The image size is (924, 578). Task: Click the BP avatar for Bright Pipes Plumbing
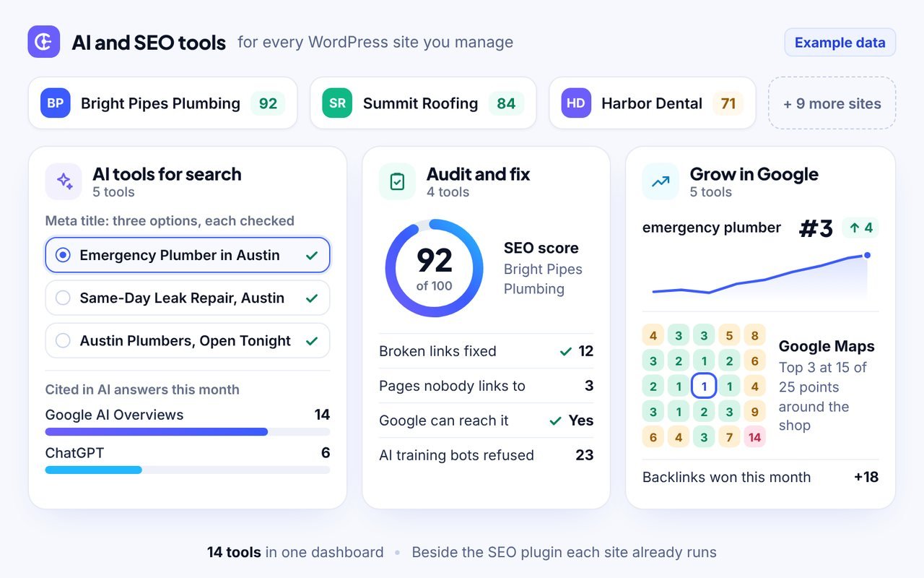[56, 103]
